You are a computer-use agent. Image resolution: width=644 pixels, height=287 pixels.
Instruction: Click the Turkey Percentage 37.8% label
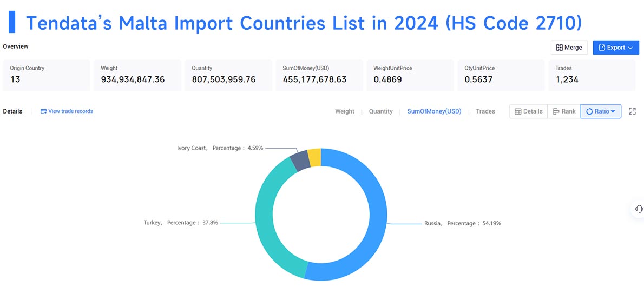181,223
